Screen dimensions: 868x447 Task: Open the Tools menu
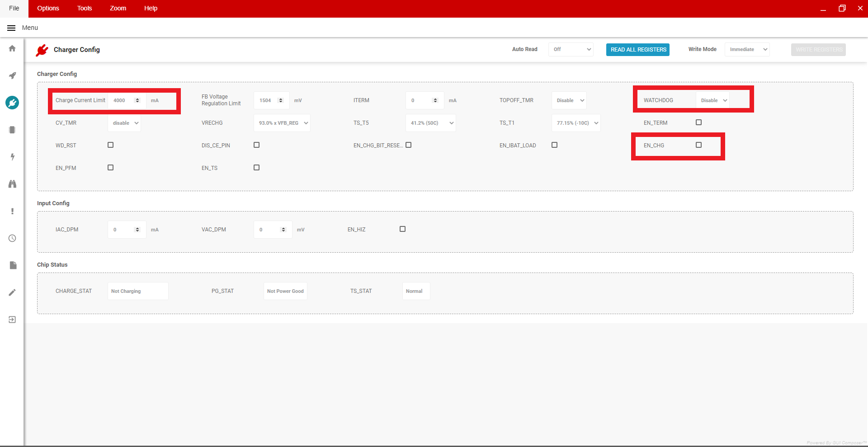click(x=84, y=9)
